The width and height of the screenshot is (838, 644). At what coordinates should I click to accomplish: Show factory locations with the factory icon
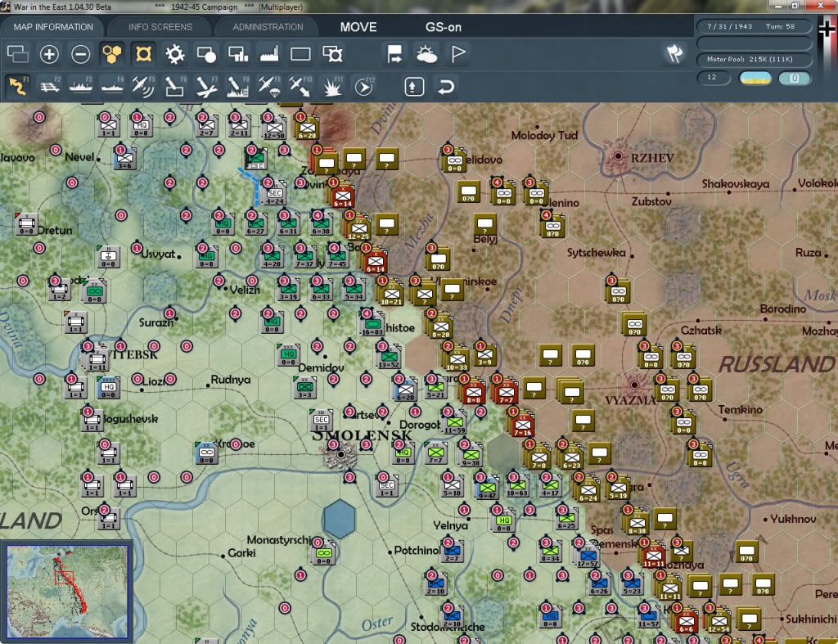(x=269, y=54)
